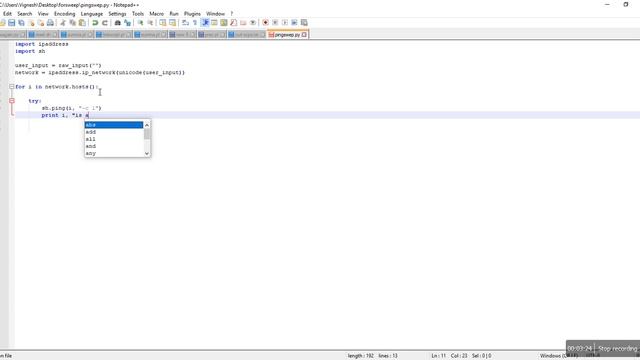Open the Search menu
The image size is (640, 360).
click(x=24, y=14)
